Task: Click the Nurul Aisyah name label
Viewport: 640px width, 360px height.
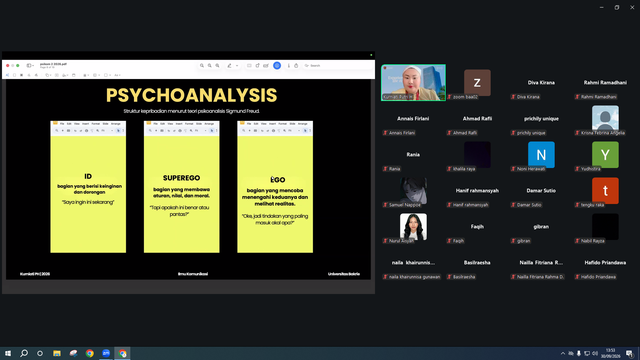Action: (x=401, y=241)
